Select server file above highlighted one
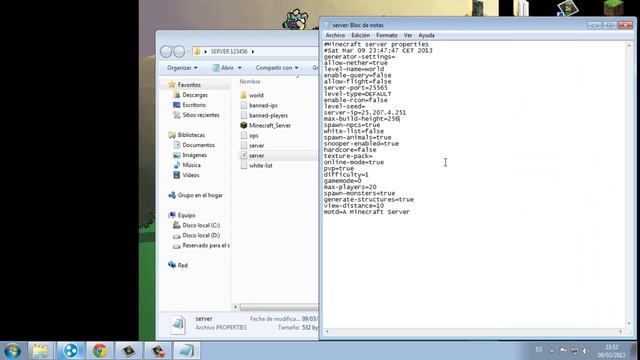This screenshot has width=640, height=360. [256, 145]
